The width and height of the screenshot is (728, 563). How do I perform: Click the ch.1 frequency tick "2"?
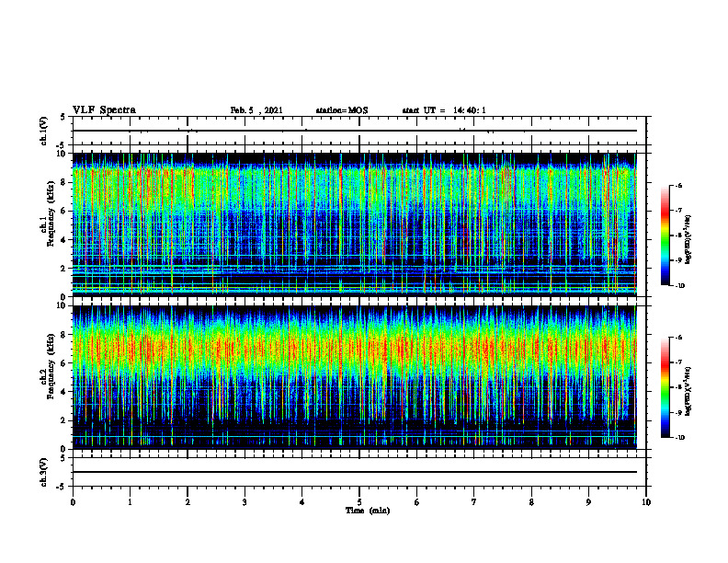click(63, 268)
